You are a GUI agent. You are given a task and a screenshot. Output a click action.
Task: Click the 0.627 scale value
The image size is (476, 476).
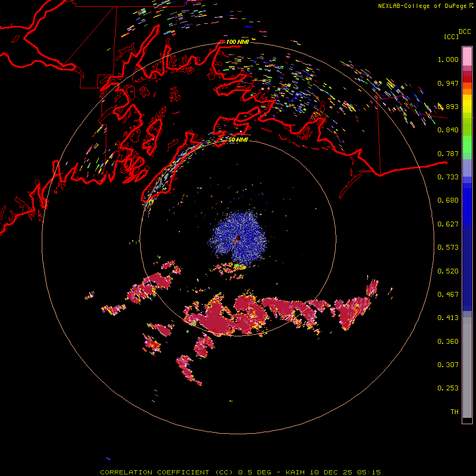(448, 224)
